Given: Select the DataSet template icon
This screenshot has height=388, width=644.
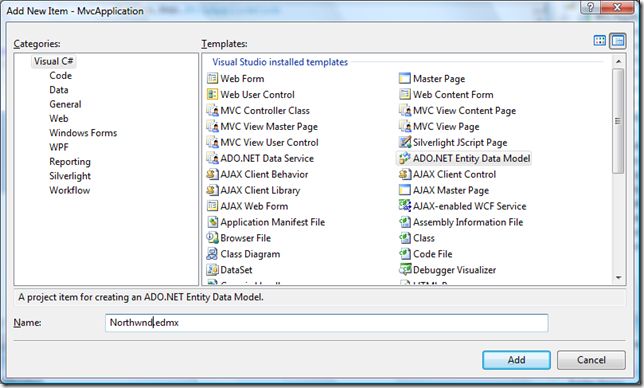Looking at the screenshot, I should click(x=212, y=270).
